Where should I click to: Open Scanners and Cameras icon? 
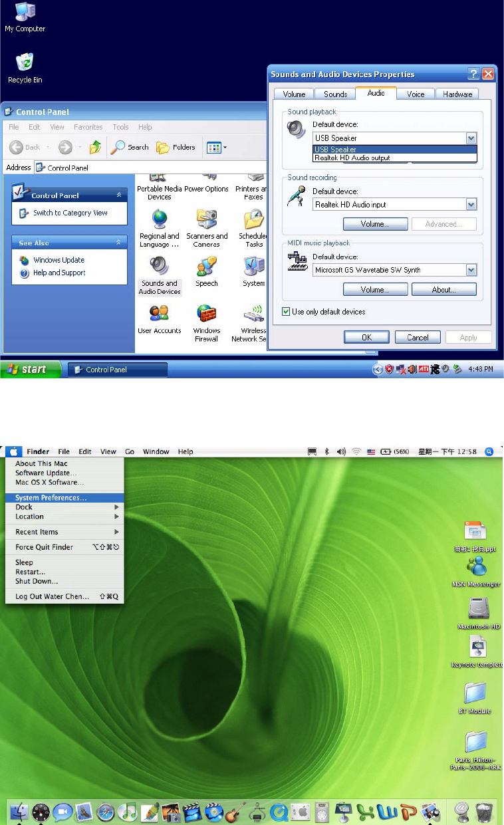pyautogui.click(x=207, y=229)
